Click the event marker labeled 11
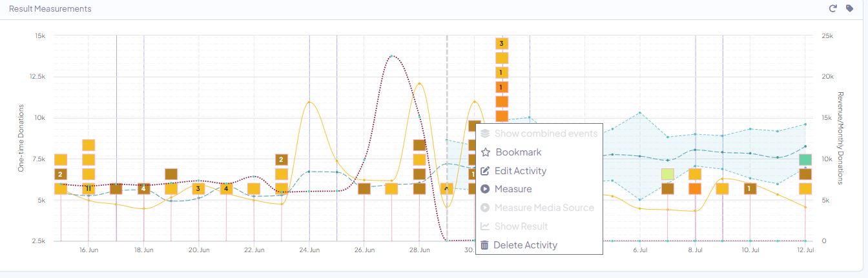Image resolution: width=868 pixels, height=278 pixels. tap(88, 188)
